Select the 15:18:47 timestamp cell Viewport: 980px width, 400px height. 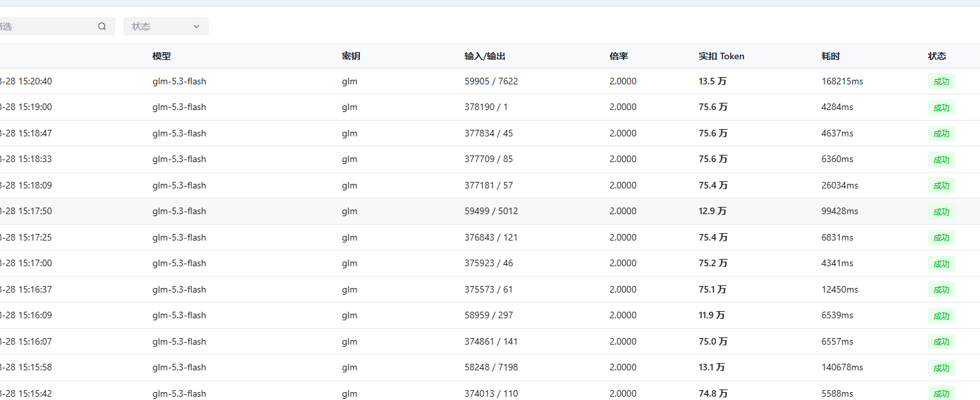(x=26, y=133)
